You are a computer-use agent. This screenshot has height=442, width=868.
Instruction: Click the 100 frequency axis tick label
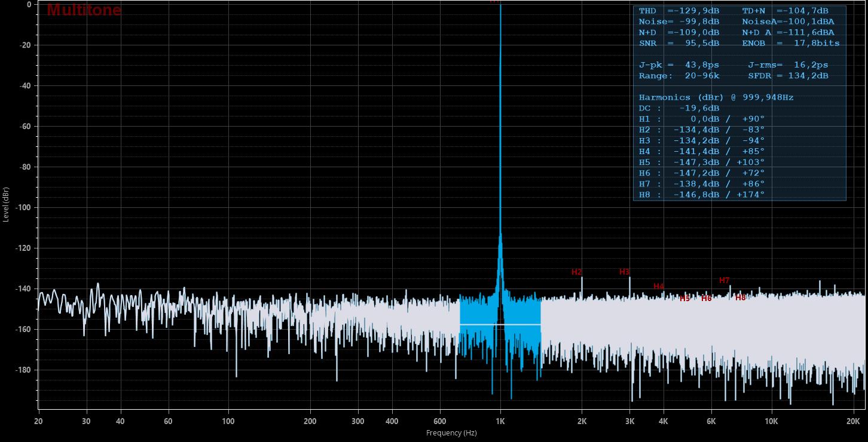pos(228,420)
